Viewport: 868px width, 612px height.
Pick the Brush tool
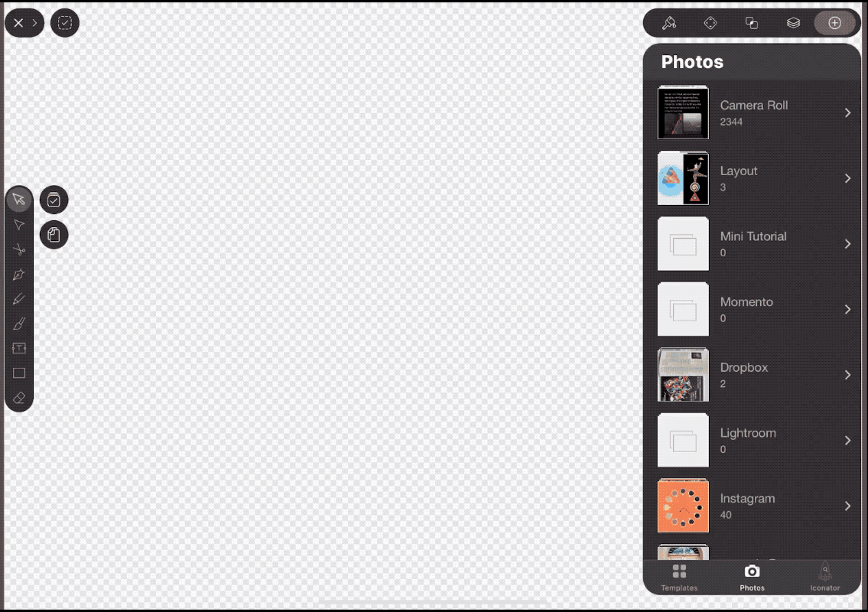[19, 324]
